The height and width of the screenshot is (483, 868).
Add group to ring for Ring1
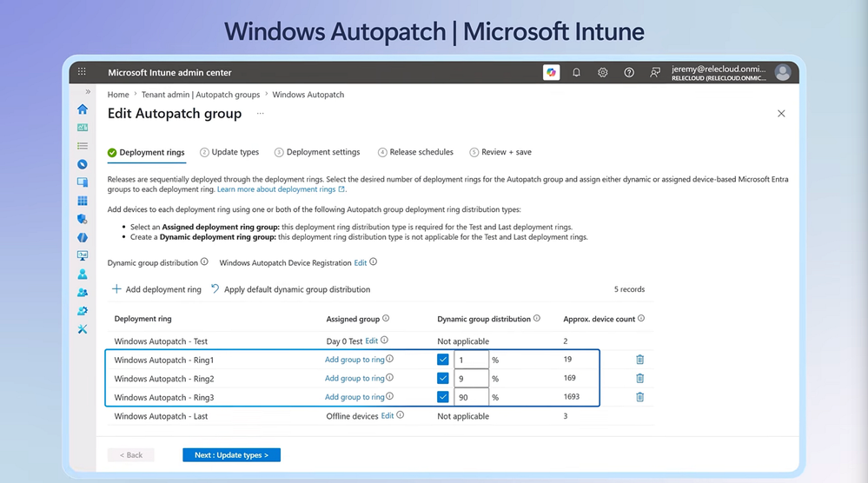point(354,360)
